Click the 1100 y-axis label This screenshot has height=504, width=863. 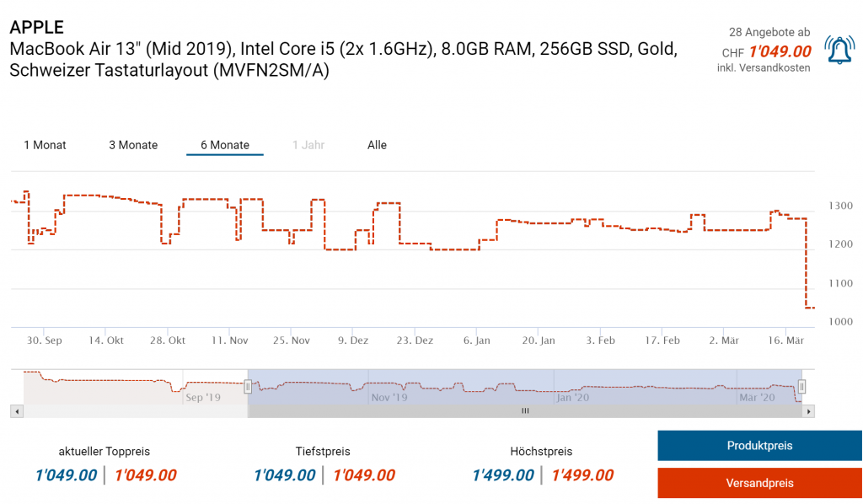(x=840, y=283)
